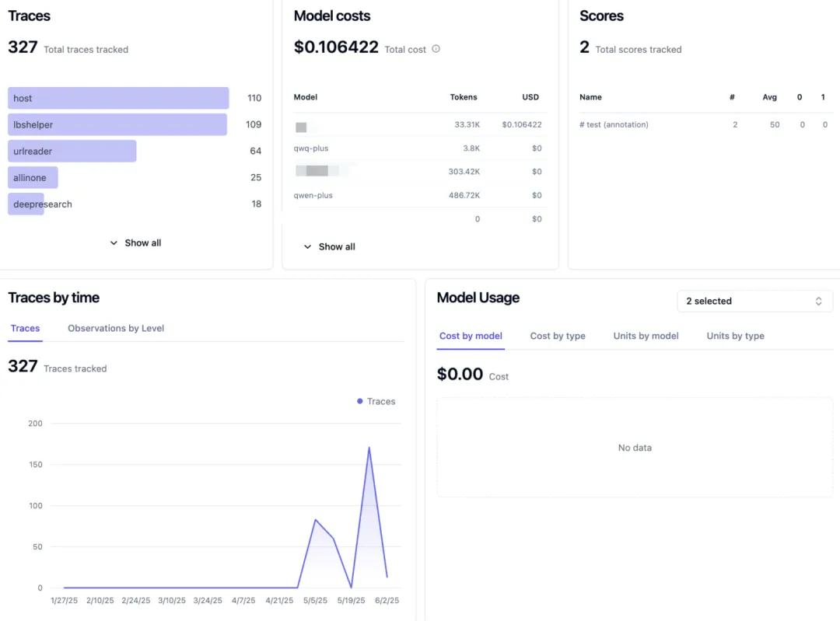840x621 pixels.
Task: Open the Cost by type tab
Action: pyautogui.click(x=557, y=336)
